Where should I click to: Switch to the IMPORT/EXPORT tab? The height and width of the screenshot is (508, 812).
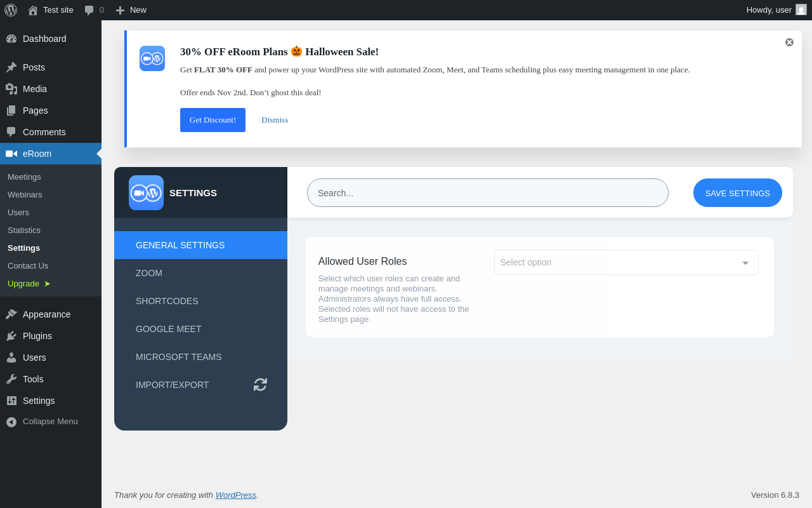point(200,385)
